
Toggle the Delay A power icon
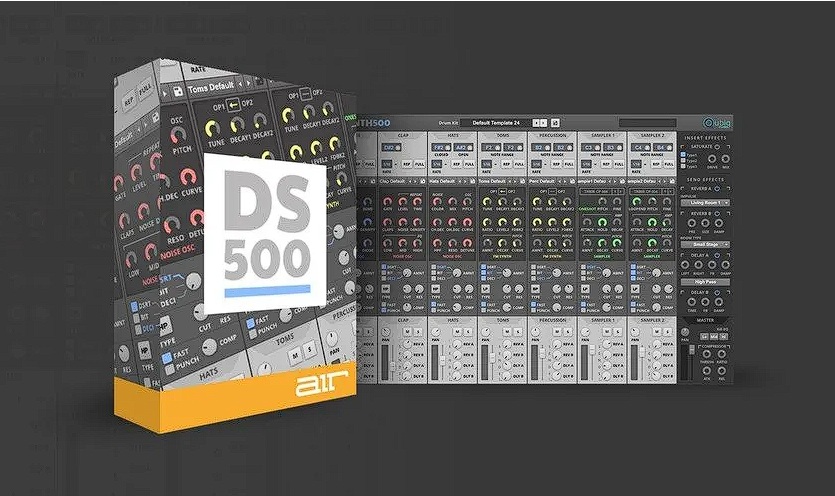point(717,256)
